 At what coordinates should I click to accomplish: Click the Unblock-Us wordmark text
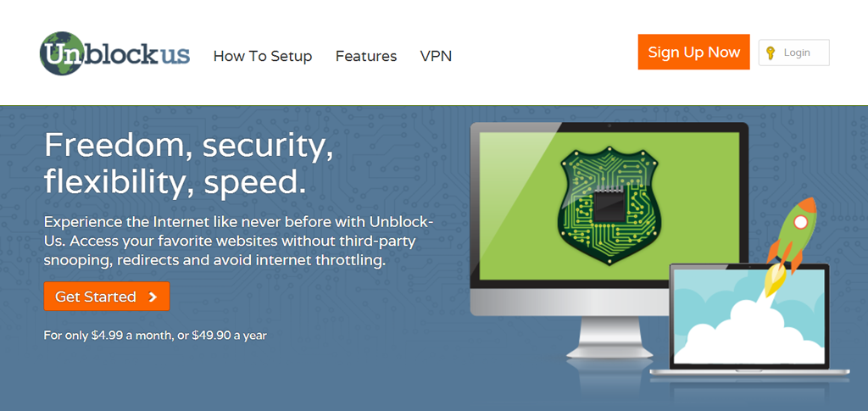click(x=116, y=54)
